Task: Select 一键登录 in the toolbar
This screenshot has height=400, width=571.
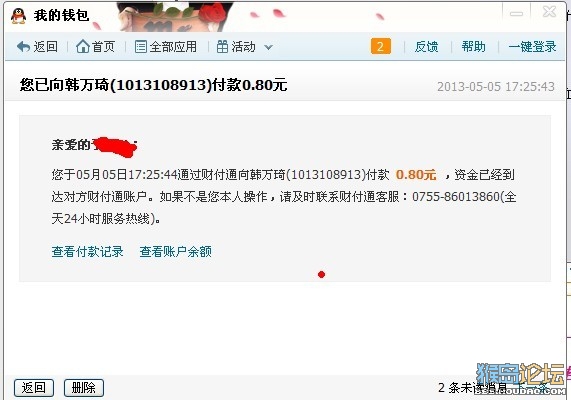Action: click(532, 47)
